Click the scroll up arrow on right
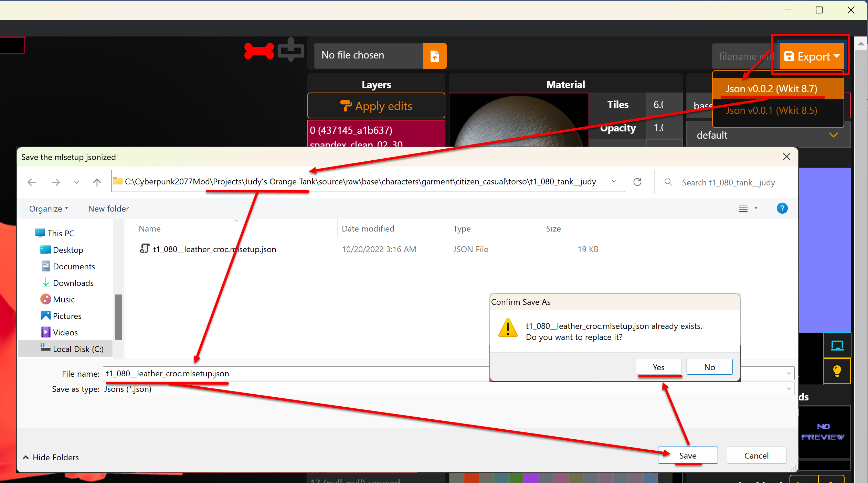Screen dimensions: 868x483 [861, 44]
